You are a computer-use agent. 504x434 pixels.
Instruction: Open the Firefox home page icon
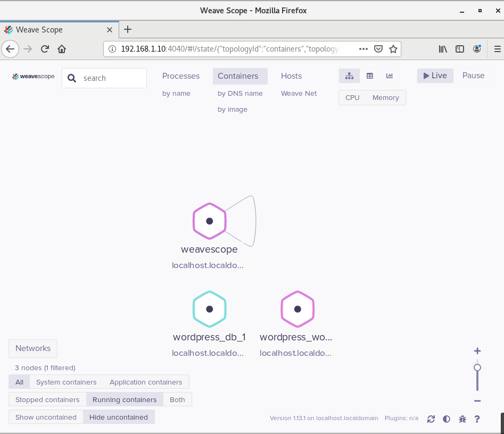click(x=62, y=49)
